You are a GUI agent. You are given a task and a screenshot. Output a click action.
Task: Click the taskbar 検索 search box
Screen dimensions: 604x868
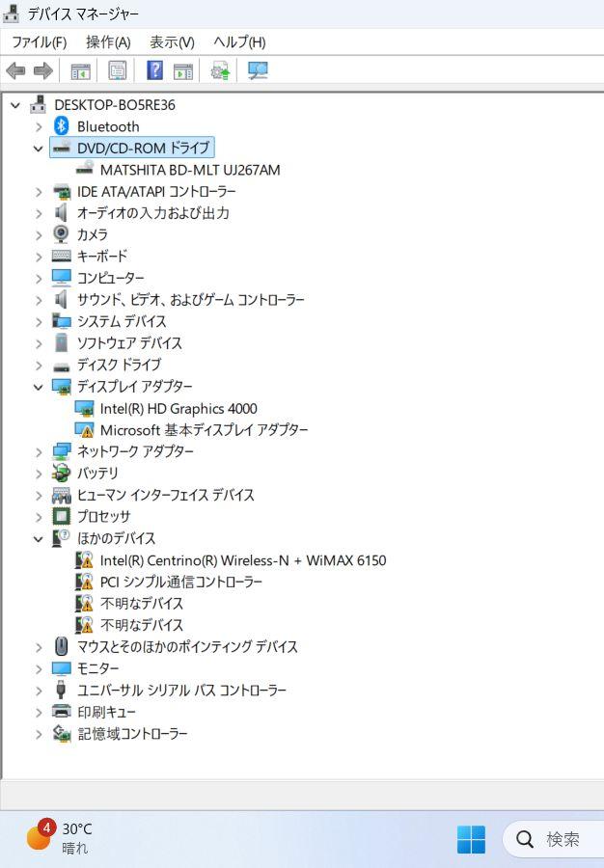pyautogui.click(x=554, y=839)
